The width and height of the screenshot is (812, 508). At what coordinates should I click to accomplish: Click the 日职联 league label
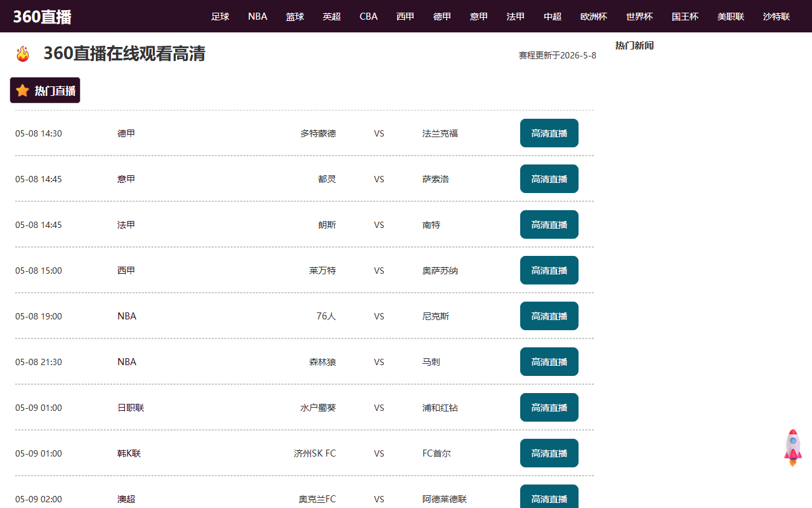coord(131,408)
